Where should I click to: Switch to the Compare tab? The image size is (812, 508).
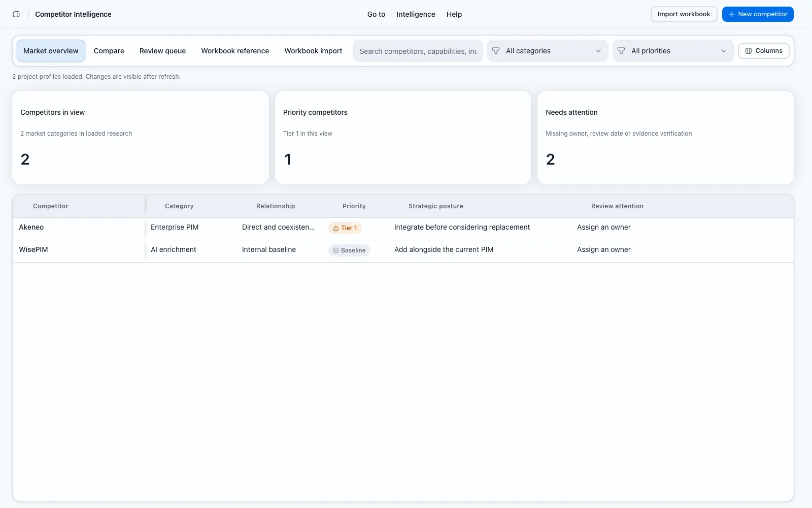point(109,51)
